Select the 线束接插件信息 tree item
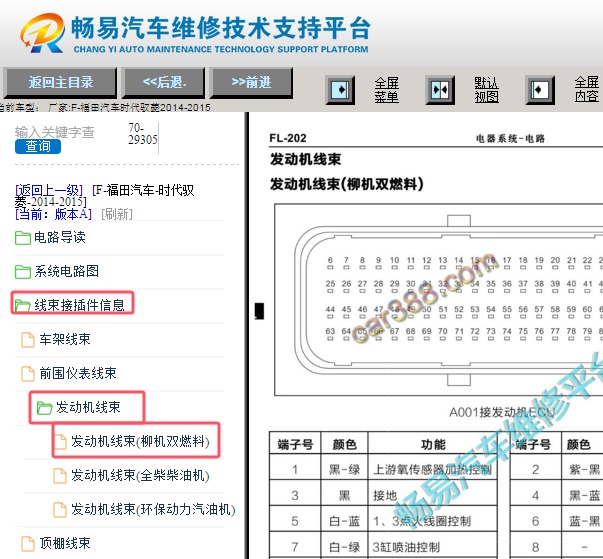 point(79,305)
